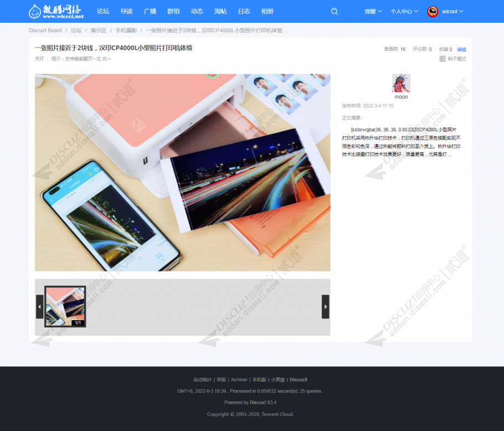Click the 查看数: 16 text

(x=395, y=49)
